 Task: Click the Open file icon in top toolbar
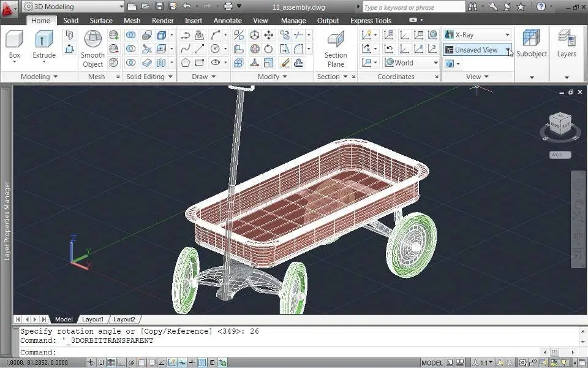click(x=146, y=7)
